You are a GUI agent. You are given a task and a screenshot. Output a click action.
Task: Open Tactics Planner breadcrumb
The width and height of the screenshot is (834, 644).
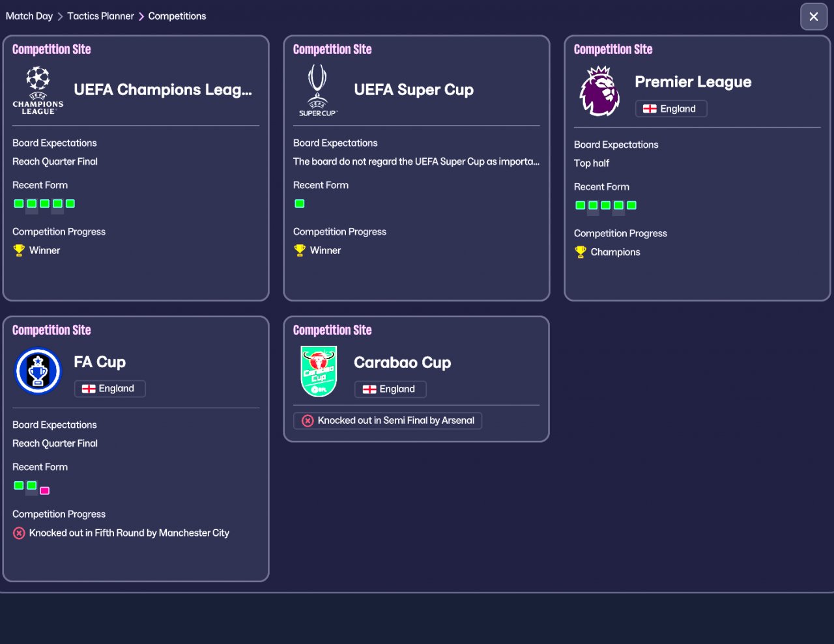coord(100,16)
